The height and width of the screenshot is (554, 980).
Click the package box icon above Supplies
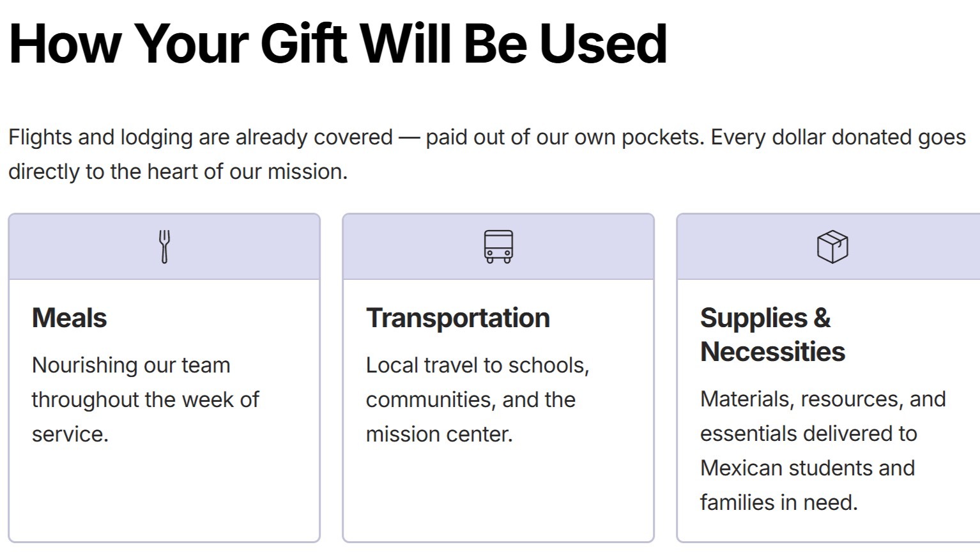(832, 247)
